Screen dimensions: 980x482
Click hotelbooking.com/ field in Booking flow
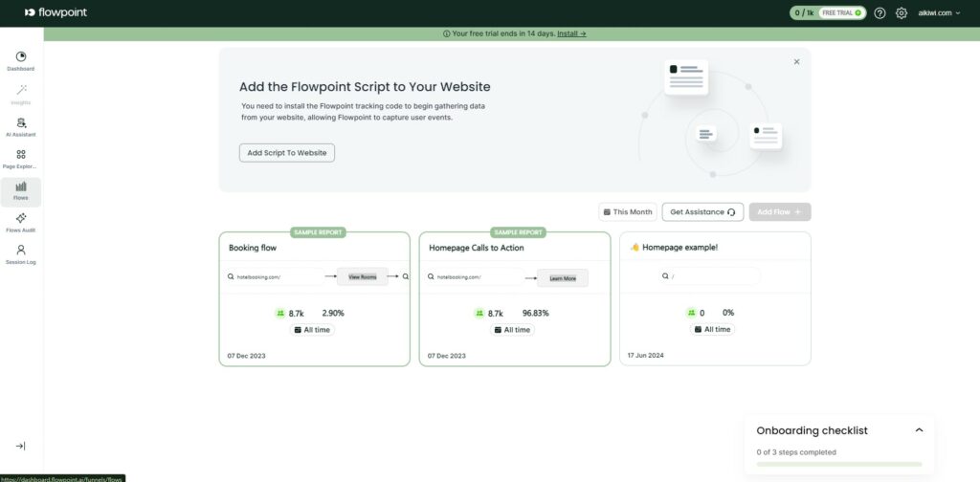point(275,276)
